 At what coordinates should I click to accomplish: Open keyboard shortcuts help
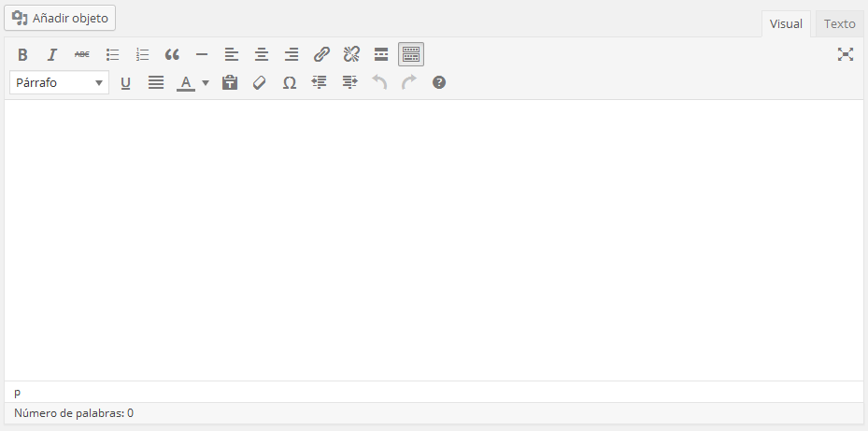tap(439, 82)
